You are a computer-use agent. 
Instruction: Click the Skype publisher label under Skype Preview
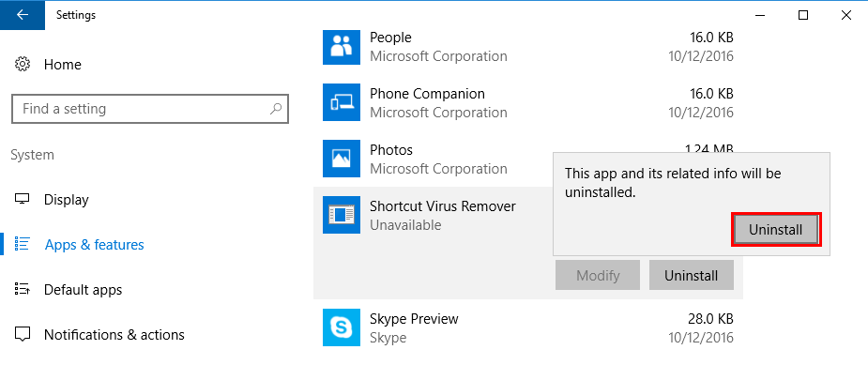click(388, 337)
